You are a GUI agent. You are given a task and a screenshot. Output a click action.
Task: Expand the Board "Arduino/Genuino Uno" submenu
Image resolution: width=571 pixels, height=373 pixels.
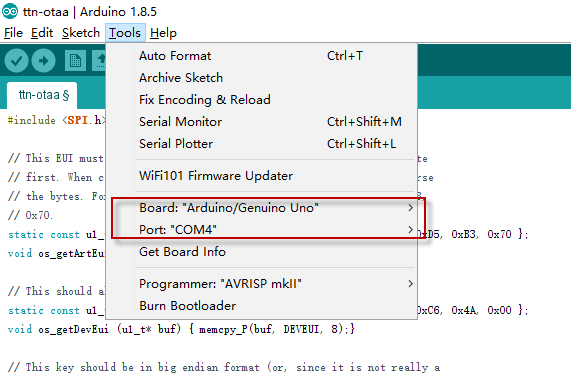[261, 208]
